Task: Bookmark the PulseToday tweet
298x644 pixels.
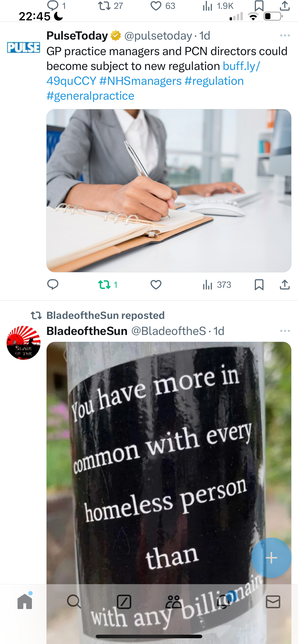Action: [x=259, y=284]
